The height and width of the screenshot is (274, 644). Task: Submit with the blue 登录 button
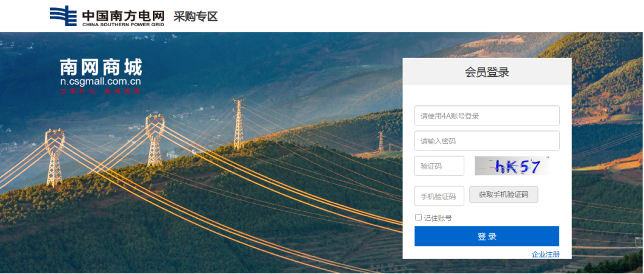point(487,236)
